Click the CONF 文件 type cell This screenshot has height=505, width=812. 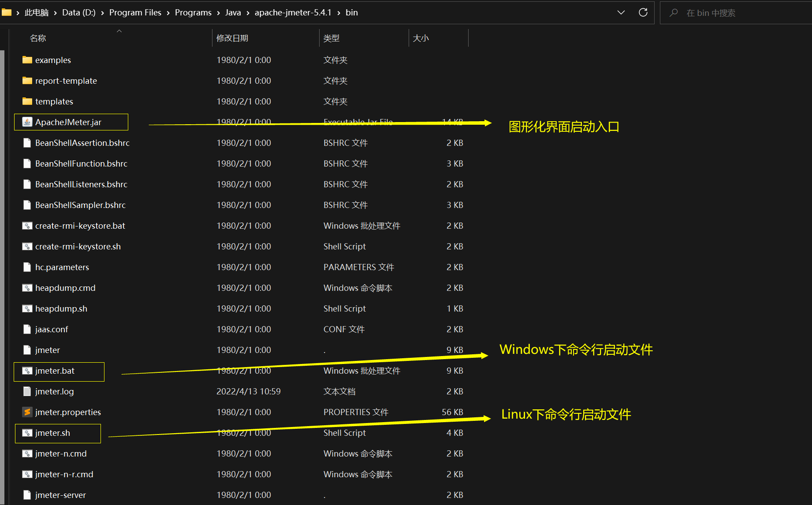[344, 329]
